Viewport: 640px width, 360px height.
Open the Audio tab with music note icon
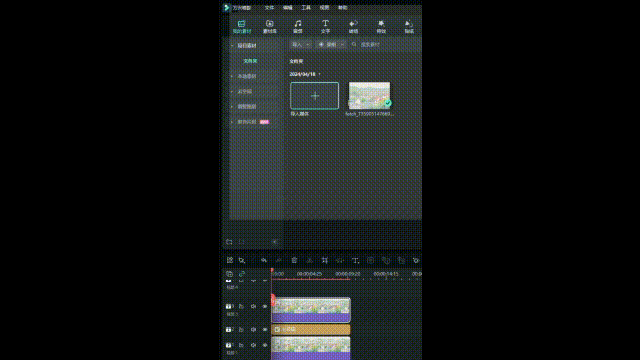tap(298, 27)
